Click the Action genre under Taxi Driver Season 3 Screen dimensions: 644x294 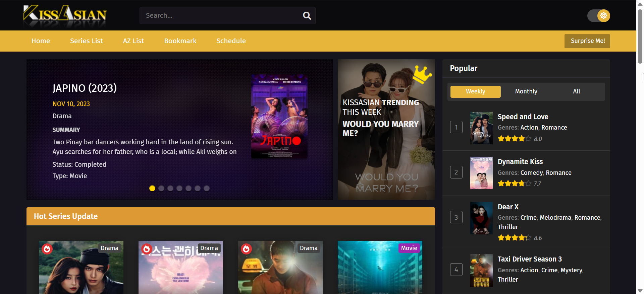pos(529,270)
